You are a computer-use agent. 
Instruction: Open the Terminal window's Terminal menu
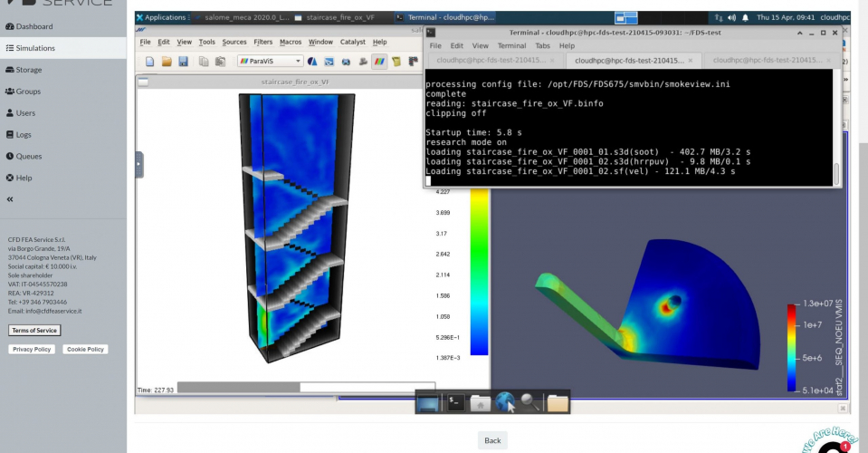coord(511,46)
